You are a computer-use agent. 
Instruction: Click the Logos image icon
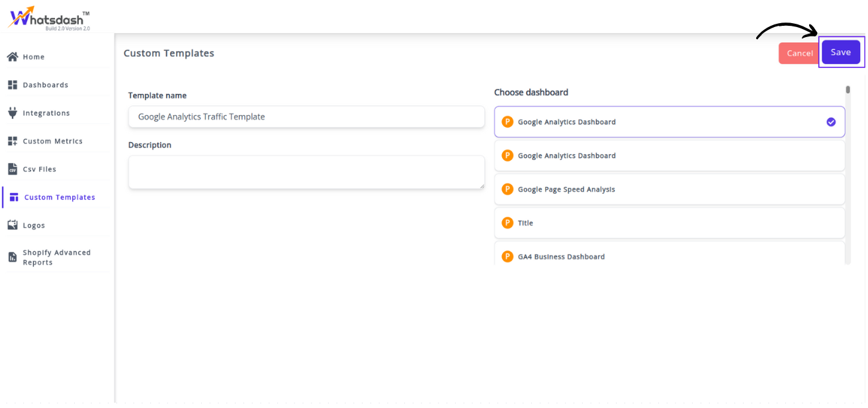click(x=13, y=225)
